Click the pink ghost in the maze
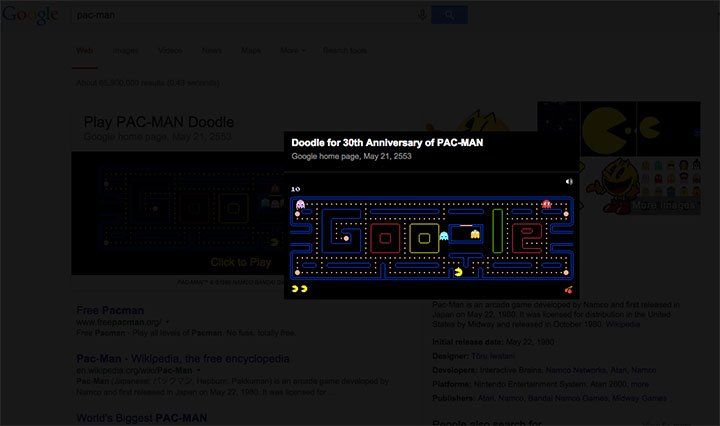This screenshot has width=720, height=426. tap(300, 203)
